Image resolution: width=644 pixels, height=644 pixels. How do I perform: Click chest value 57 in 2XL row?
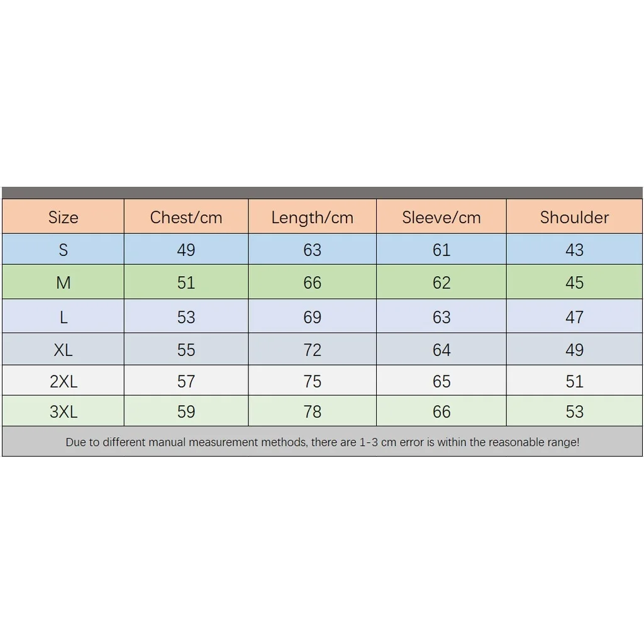(x=186, y=381)
